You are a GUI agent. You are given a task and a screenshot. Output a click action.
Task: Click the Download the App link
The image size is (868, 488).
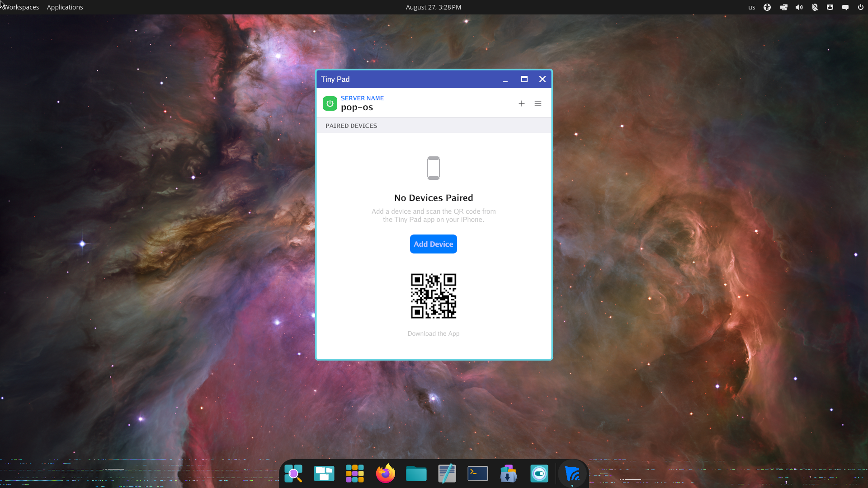pos(434,333)
